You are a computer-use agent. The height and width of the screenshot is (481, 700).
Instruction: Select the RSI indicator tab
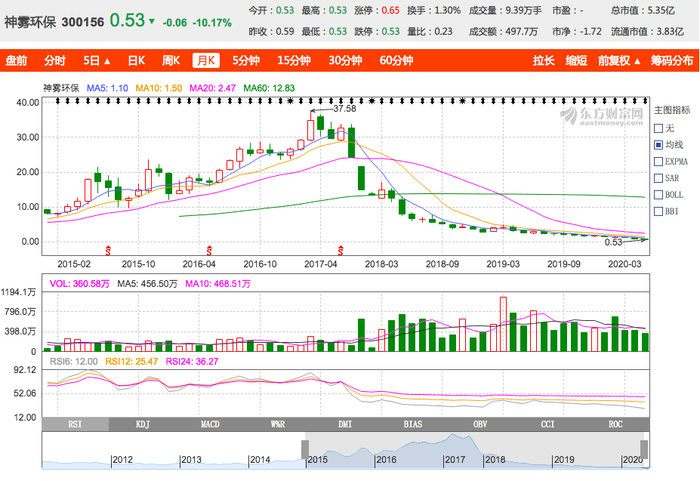click(x=75, y=424)
